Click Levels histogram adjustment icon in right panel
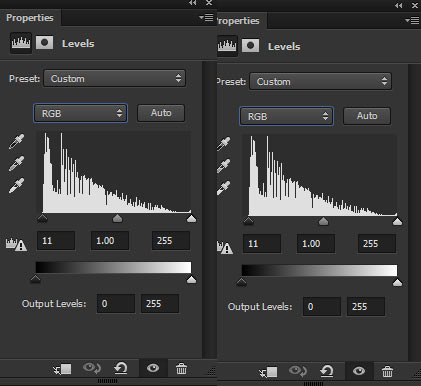This screenshot has height=386, width=421. [227, 46]
